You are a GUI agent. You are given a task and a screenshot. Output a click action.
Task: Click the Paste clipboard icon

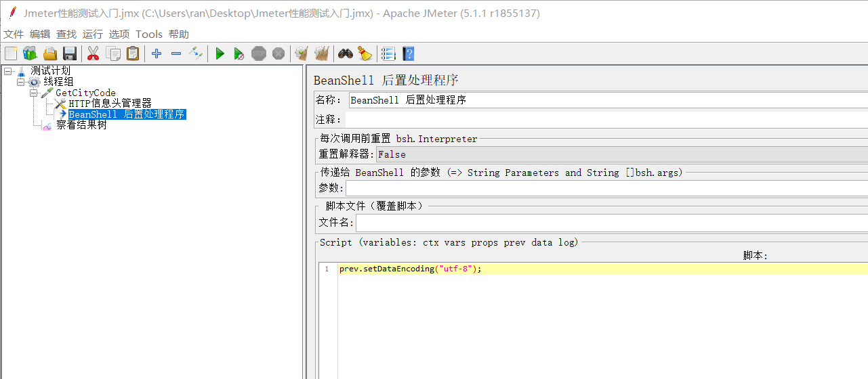click(x=133, y=53)
